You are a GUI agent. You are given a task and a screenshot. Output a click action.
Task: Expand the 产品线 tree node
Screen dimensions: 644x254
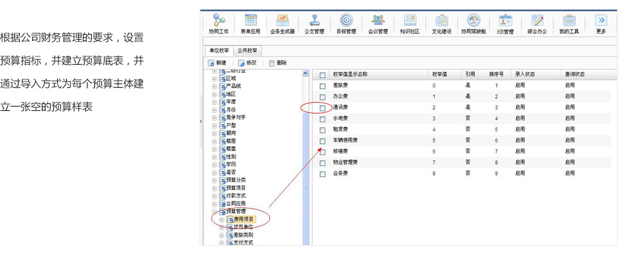(x=214, y=87)
